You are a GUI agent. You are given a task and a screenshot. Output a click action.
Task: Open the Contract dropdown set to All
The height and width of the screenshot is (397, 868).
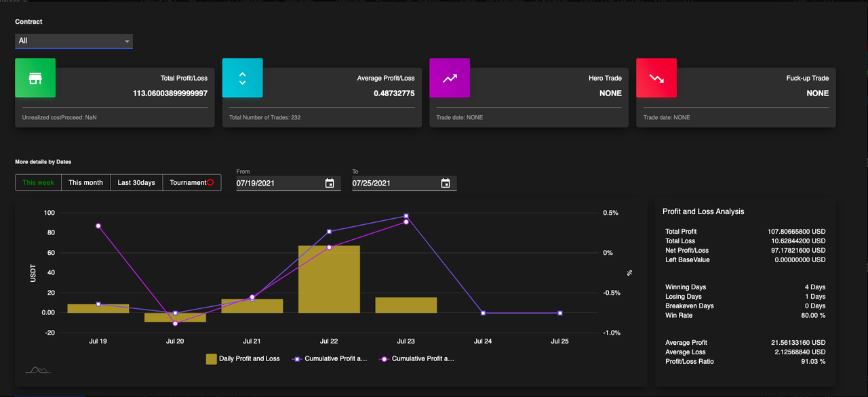coord(74,41)
